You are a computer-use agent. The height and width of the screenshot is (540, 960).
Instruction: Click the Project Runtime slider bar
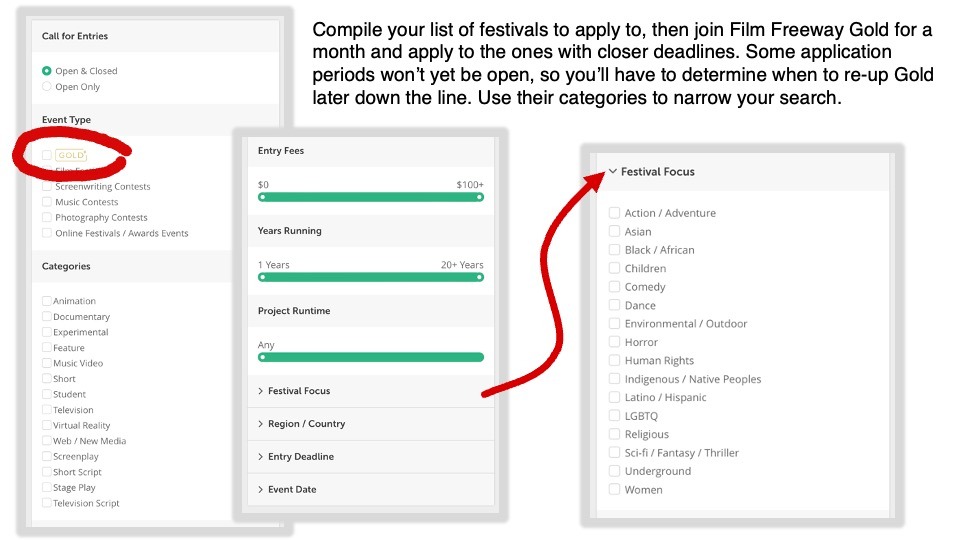pos(370,357)
